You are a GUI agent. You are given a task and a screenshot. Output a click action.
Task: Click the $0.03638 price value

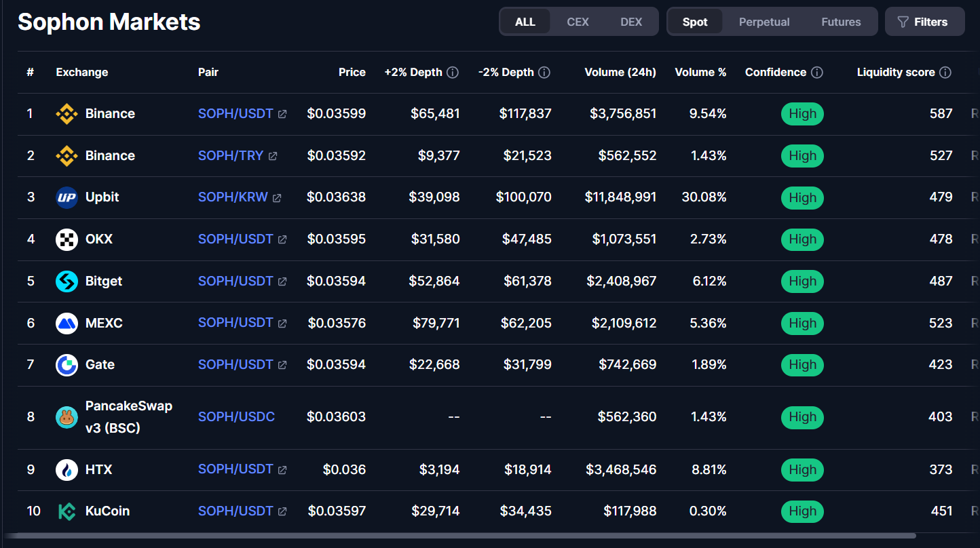[x=336, y=197]
